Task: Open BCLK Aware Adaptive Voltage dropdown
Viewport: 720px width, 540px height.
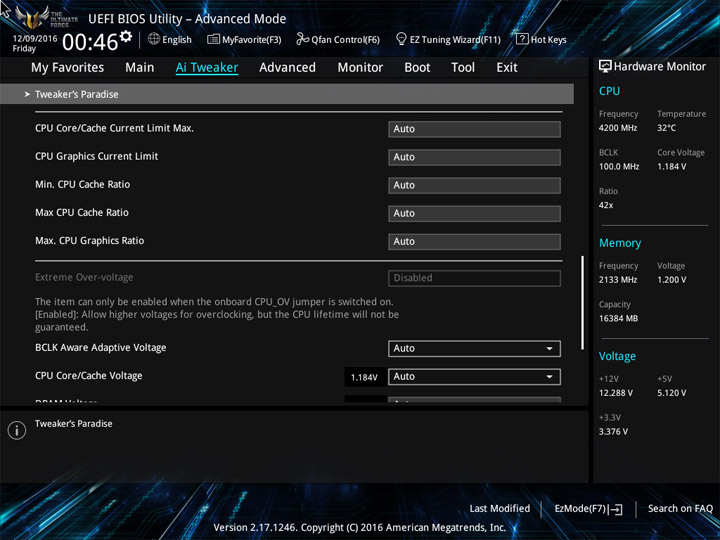Action: pos(474,349)
